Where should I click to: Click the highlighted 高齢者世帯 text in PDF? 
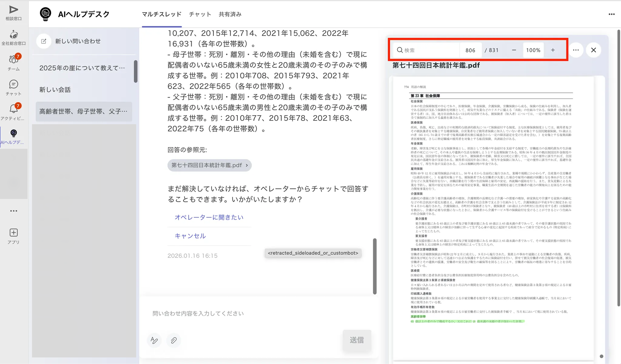coord(418,316)
